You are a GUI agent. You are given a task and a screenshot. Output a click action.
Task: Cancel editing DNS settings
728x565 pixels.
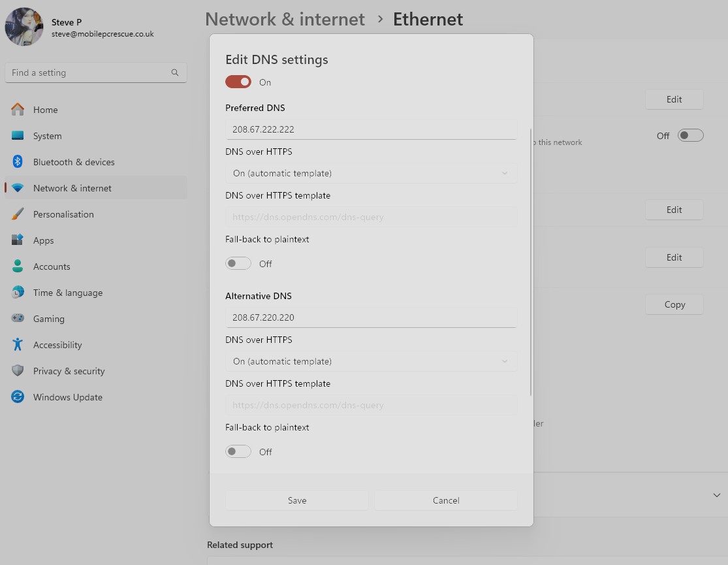point(446,500)
